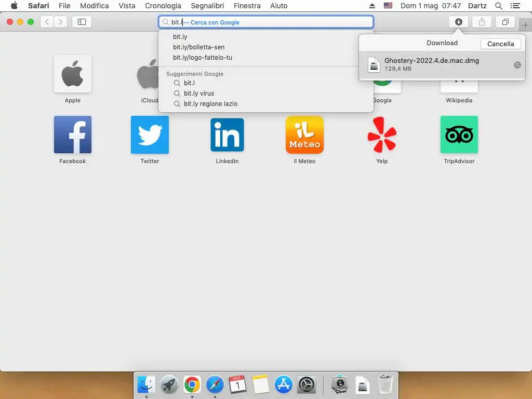Click the downloads arrow toolbar button
The image size is (532, 399).
[459, 22]
